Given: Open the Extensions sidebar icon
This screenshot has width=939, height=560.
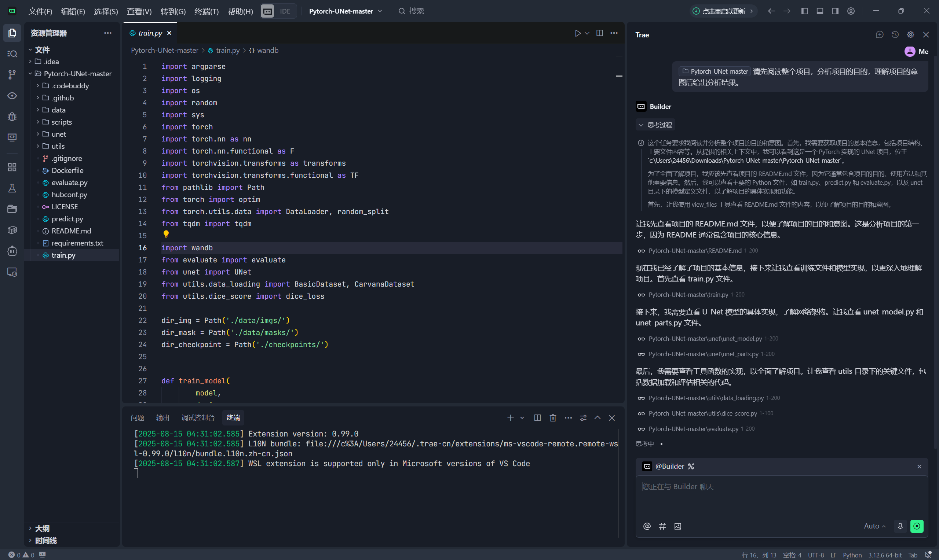Looking at the screenshot, I should click(12, 167).
